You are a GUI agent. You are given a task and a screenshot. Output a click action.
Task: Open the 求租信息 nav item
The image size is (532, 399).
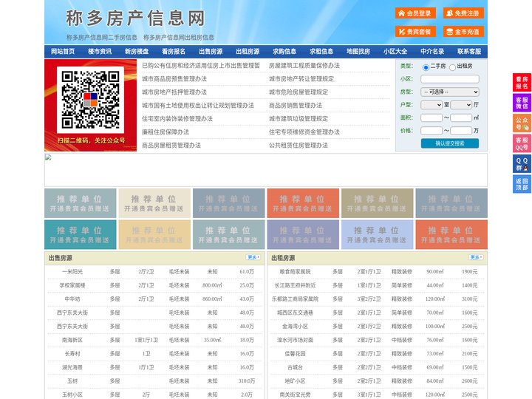pyautogui.click(x=321, y=52)
